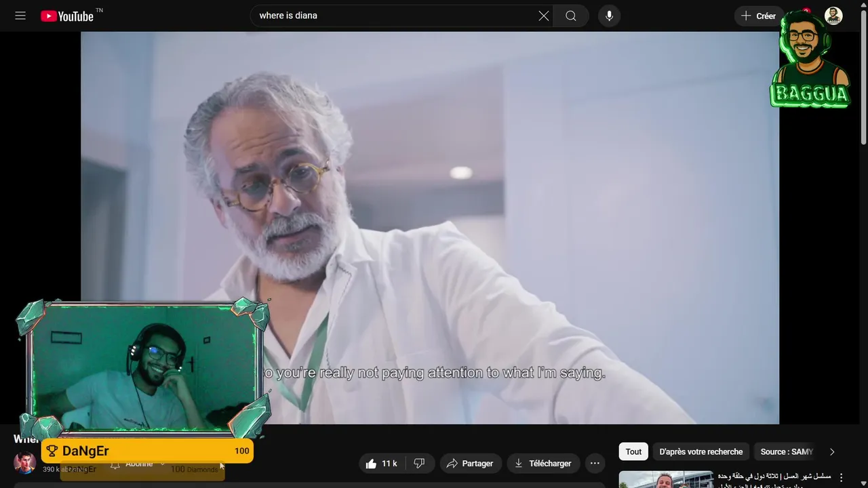Viewport: 868px width, 488px height.
Task: Select the Source : SAMY chip
Action: [x=786, y=451]
